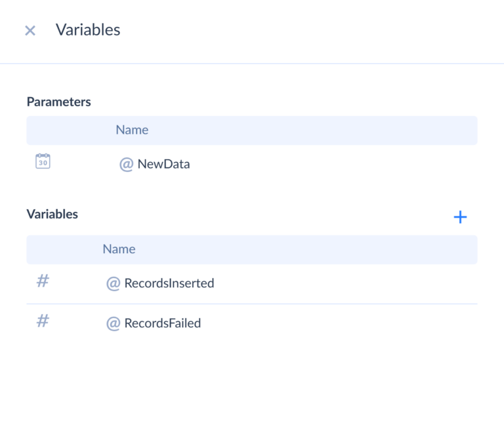Click the @ symbol beside NewData
This screenshot has width=504, height=446.
126,164
